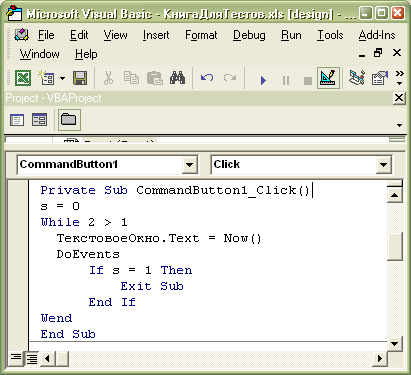Toggle Design Mode ruler icon
Screen dimensions: 411x375
[328, 78]
